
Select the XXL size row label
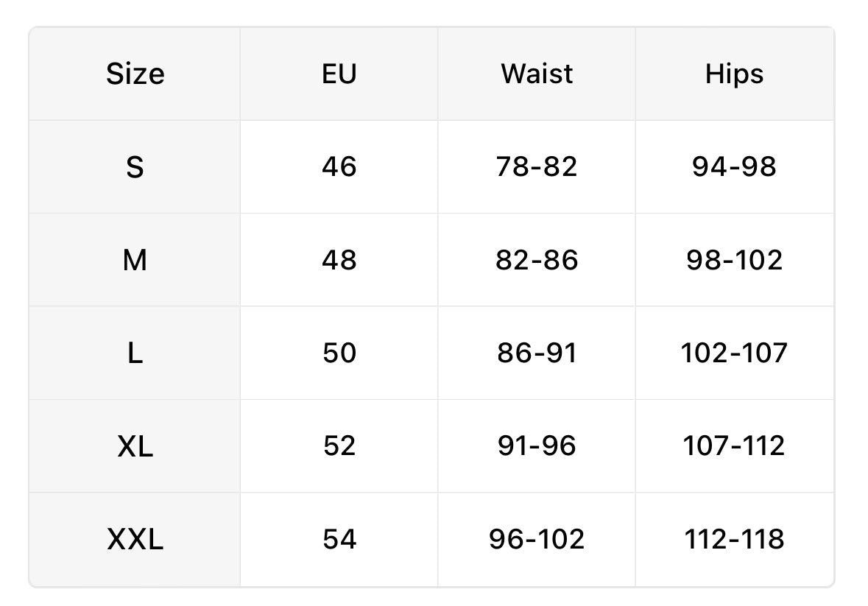pyautogui.click(x=135, y=540)
